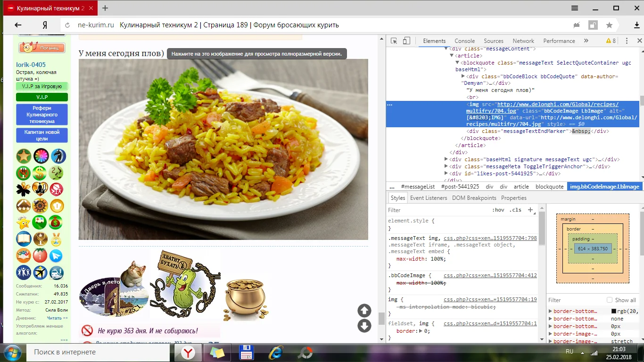
Task: Click the black border-bottom color swatch
Action: click(614, 311)
